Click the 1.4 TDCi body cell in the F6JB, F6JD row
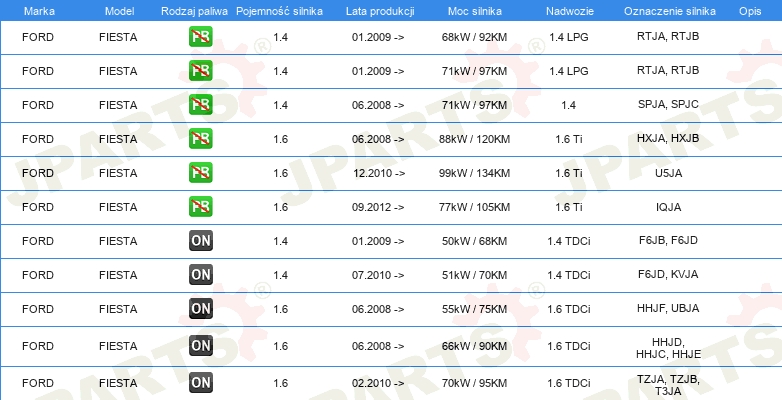This screenshot has width=782, height=400. [x=569, y=241]
